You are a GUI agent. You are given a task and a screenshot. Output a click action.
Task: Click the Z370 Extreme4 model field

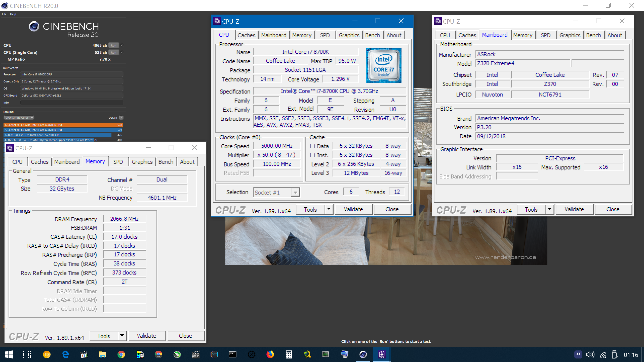(x=522, y=63)
